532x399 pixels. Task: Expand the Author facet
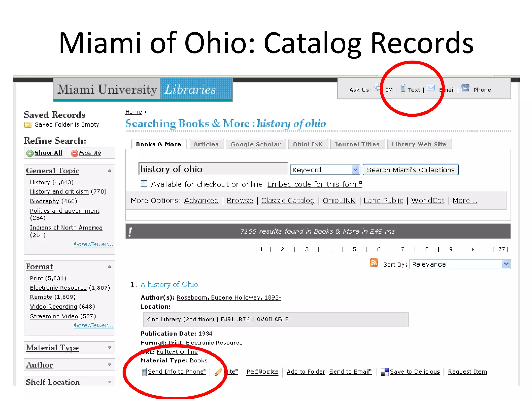click(109, 365)
